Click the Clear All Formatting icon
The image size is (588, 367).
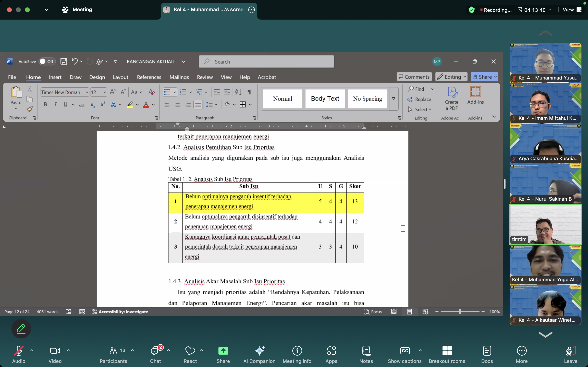pos(151,92)
